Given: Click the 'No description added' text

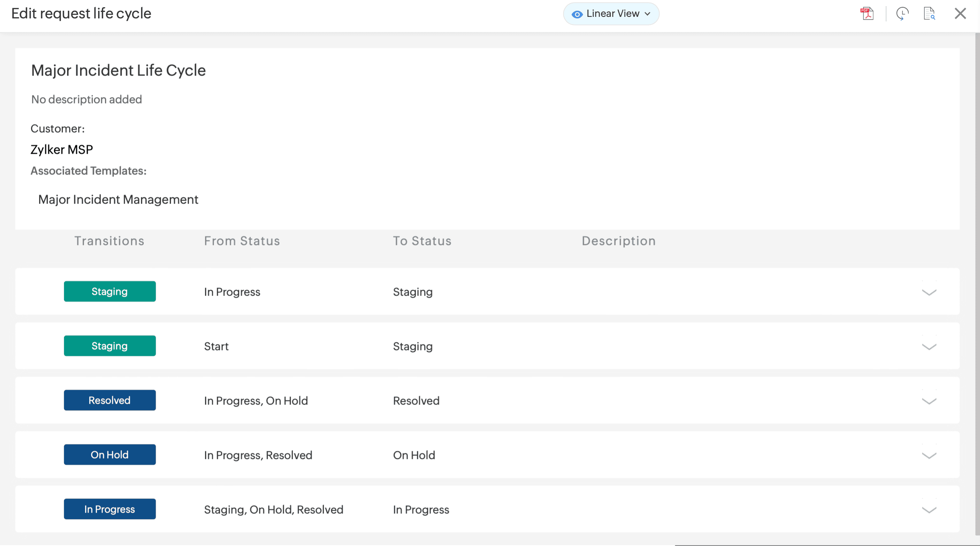Looking at the screenshot, I should (87, 99).
